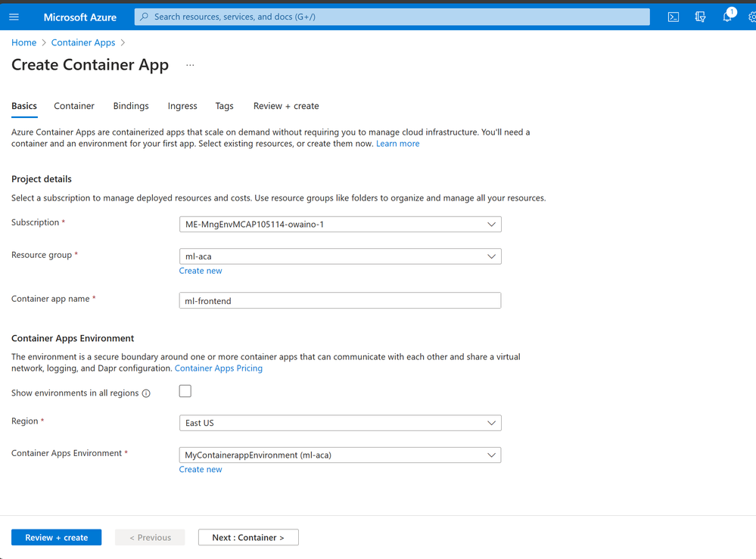Viewport: 756px width, 559px height.
Task: Click Create new under Container Apps Environment
Action: pyautogui.click(x=201, y=470)
